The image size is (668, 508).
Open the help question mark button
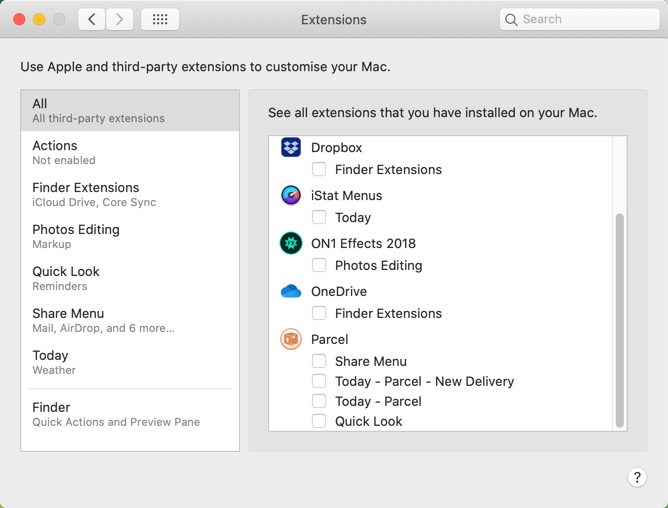click(x=637, y=477)
